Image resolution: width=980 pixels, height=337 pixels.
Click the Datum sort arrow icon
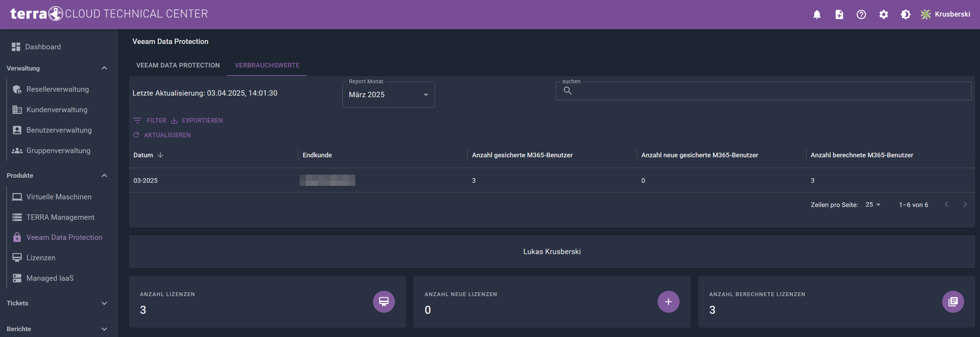160,155
